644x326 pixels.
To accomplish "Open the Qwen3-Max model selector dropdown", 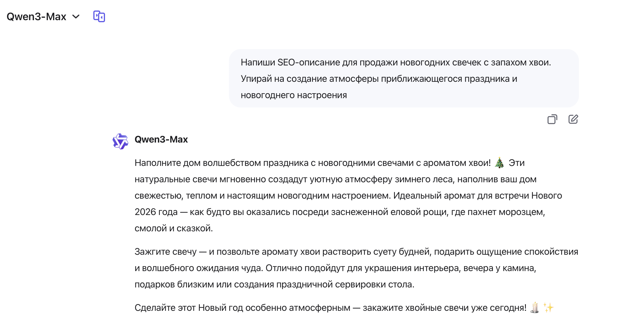I will pos(36,17).
